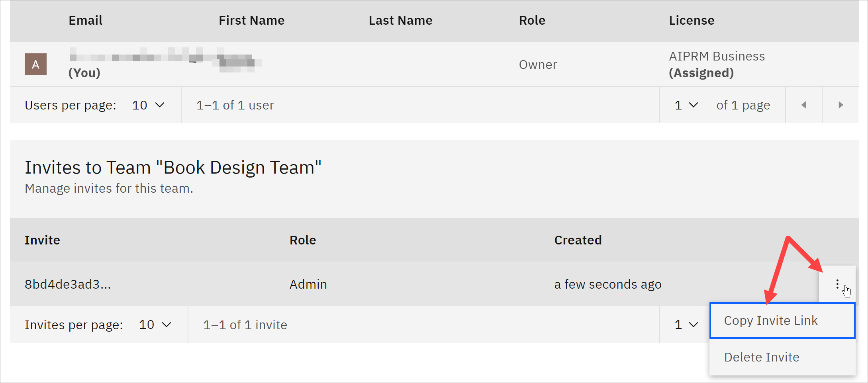Expand the invites page number selector
Screen dimensions: 868x383
[686, 325]
